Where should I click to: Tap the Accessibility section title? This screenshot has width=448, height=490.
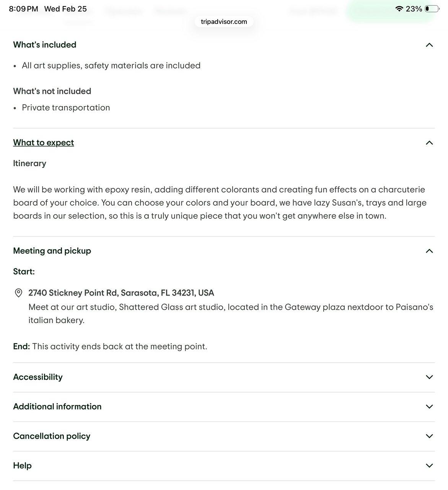(x=38, y=377)
